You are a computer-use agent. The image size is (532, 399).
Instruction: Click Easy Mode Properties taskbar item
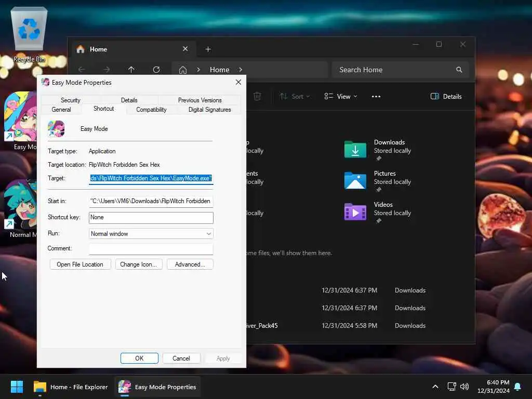pos(157,387)
